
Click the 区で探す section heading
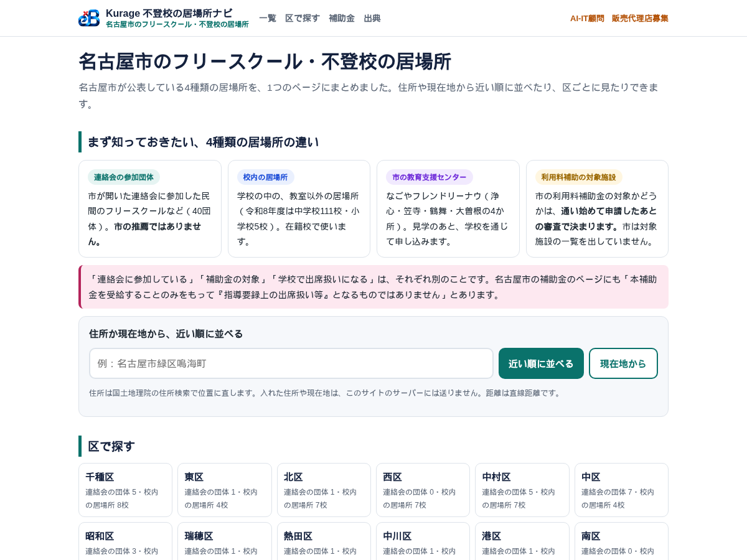click(x=111, y=446)
